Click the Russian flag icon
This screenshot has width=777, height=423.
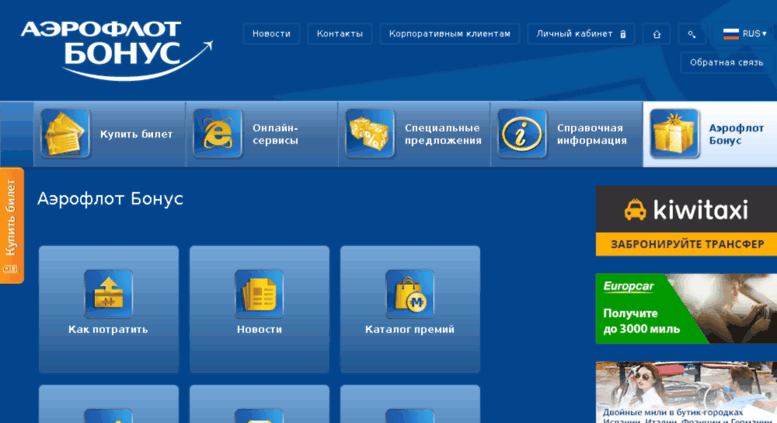point(731,34)
